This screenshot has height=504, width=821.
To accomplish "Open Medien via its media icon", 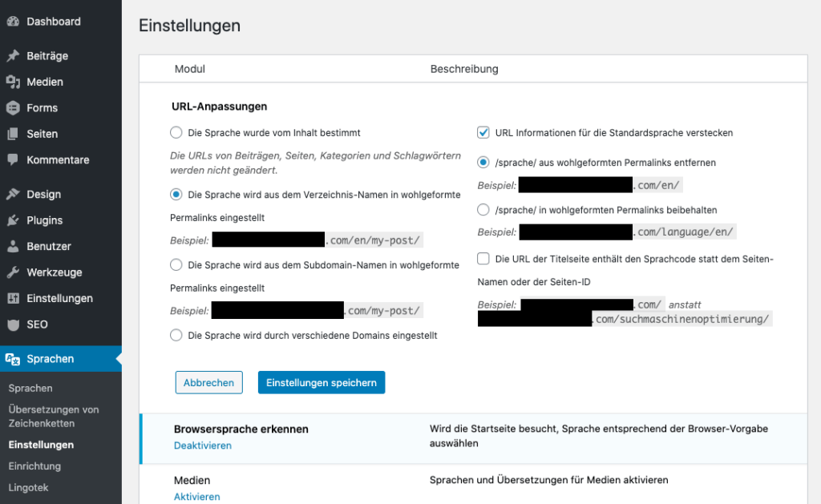I will pos(13,82).
